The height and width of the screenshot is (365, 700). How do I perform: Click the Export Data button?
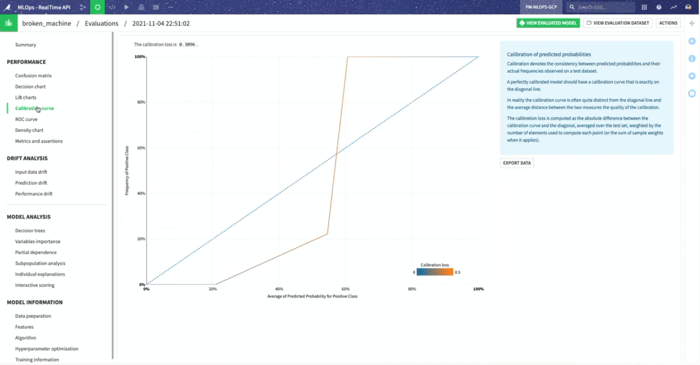point(517,163)
